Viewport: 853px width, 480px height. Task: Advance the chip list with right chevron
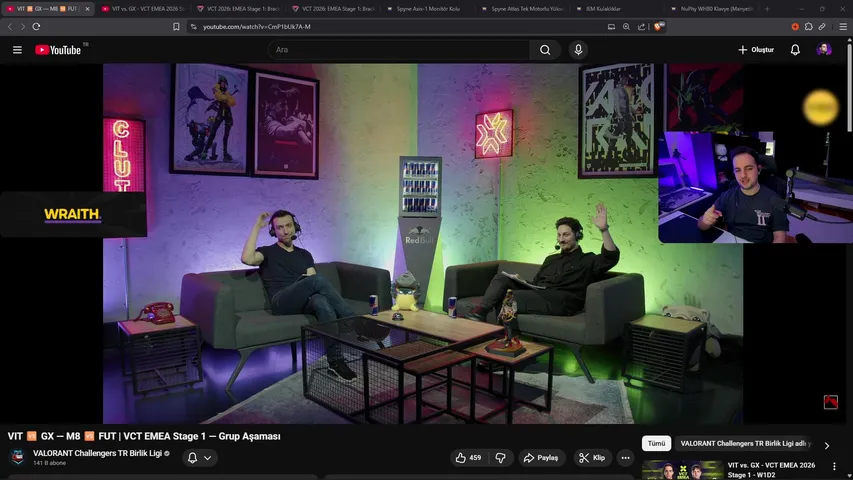click(827, 445)
